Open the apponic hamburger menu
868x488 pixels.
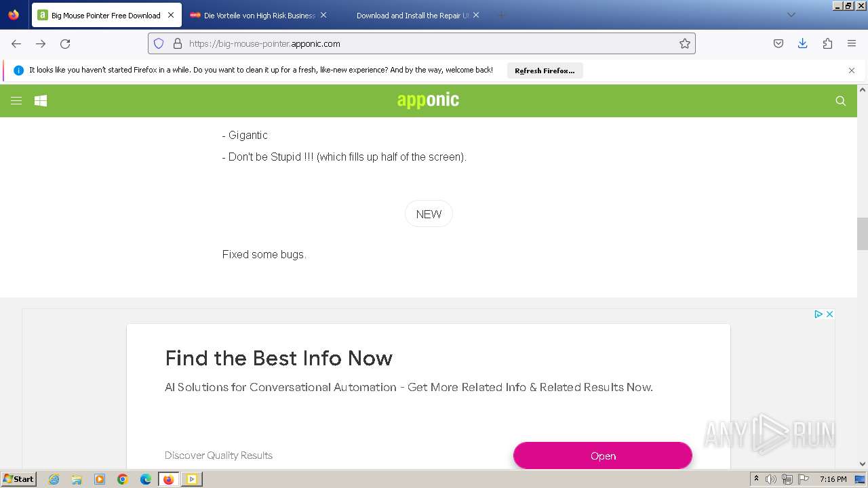[x=16, y=100]
